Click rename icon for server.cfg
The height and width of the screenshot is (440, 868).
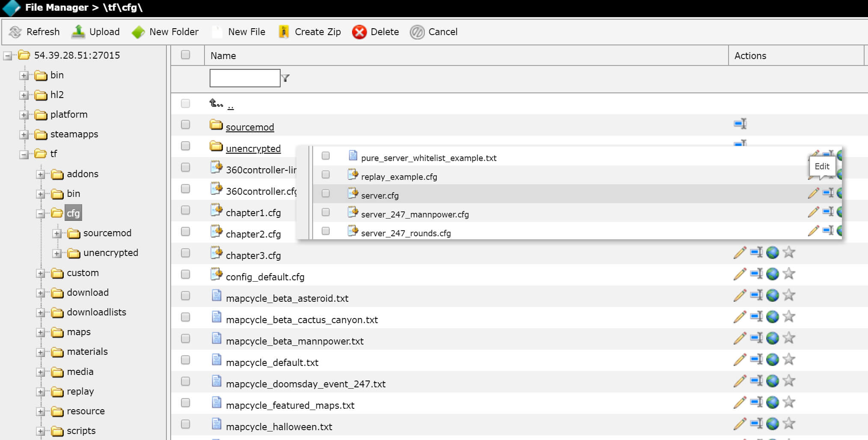click(x=828, y=193)
